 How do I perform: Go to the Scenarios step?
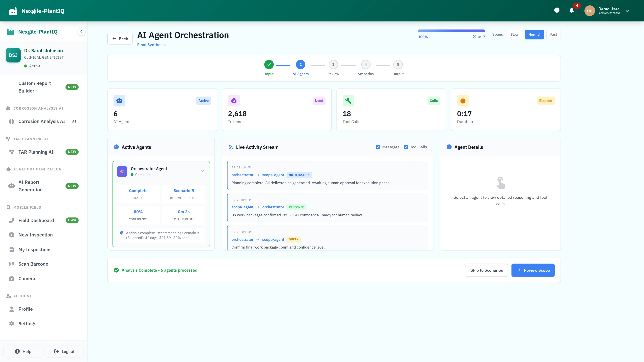[366, 64]
